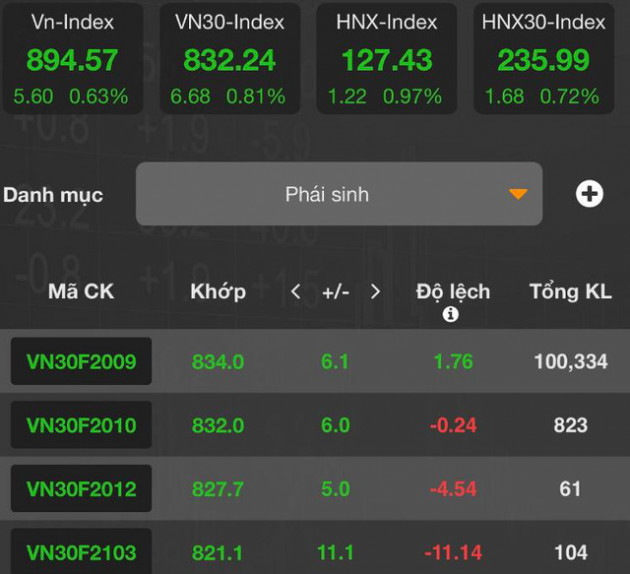Open the Phái sinh category dropdown

(x=339, y=194)
